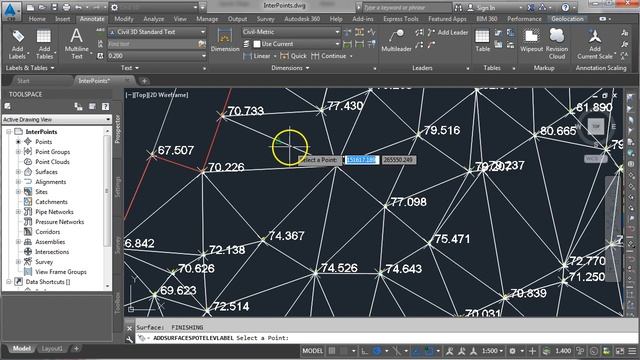Click the Add Tables tool
This screenshot has width=640, height=360.
pyautogui.click(x=44, y=44)
